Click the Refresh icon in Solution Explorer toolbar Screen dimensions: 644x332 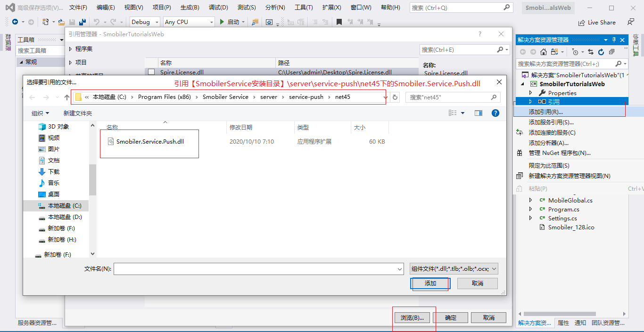tap(601, 52)
